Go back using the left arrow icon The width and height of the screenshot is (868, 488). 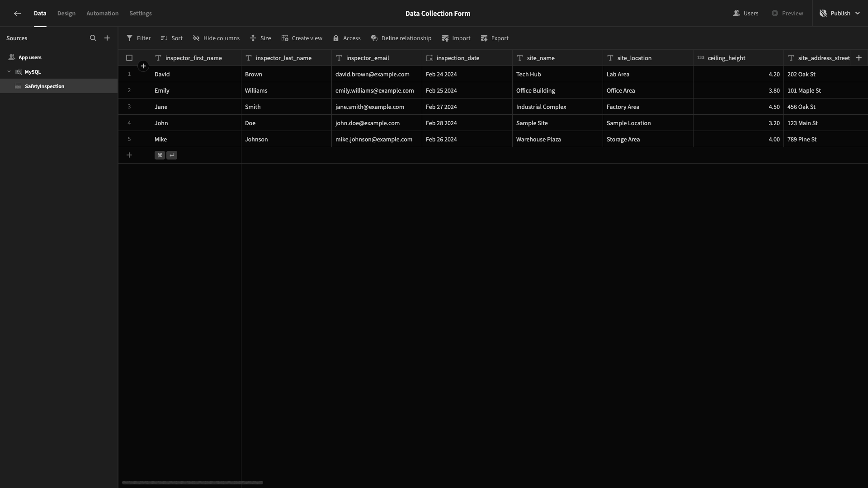(x=17, y=14)
